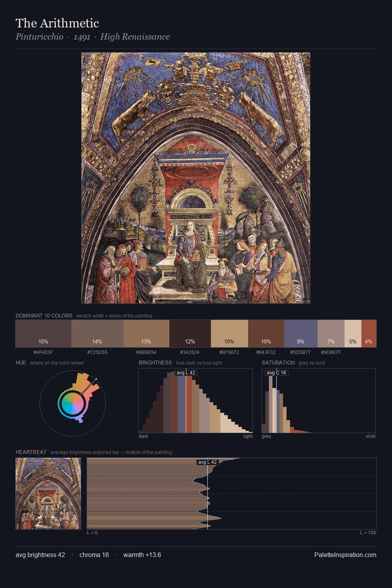The image size is (392, 588).
Task: Click the 'L = 0' axis label
Action: click(x=92, y=532)
